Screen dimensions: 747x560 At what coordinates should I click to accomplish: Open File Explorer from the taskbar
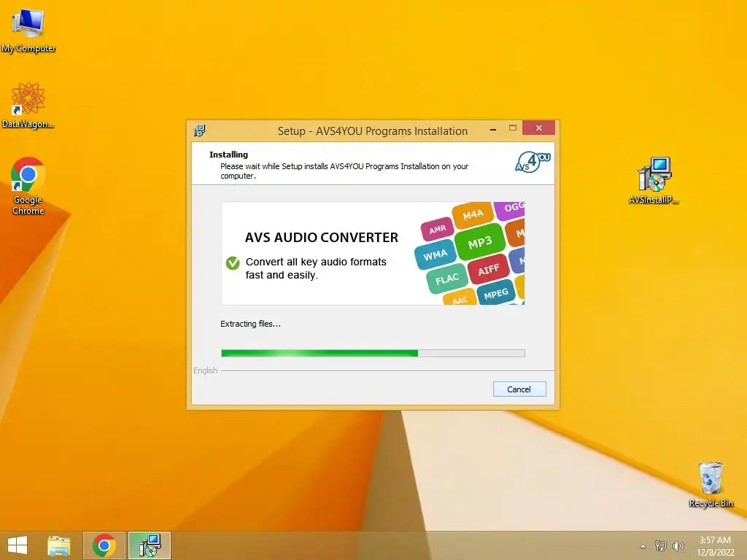coord(58,545)
